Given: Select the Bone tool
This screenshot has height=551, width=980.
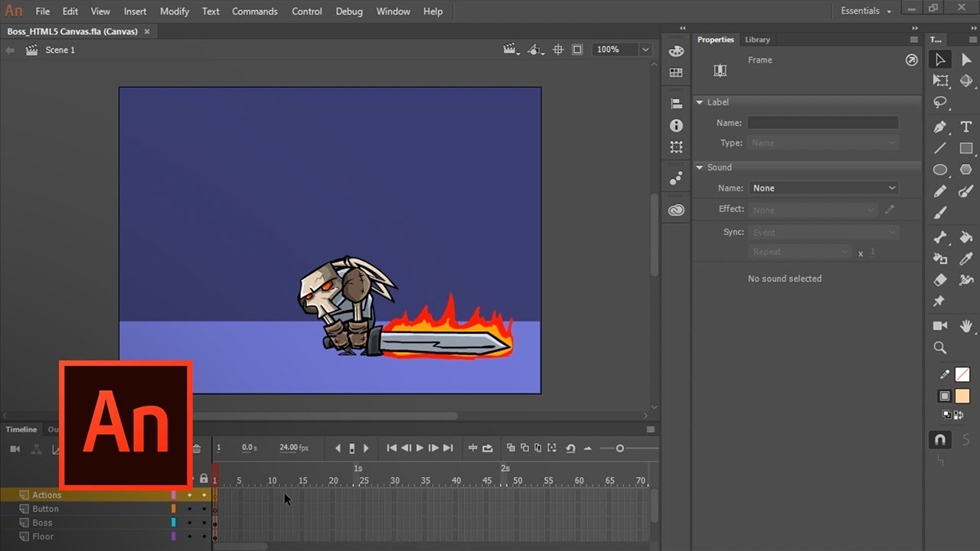Looking at the screenshot, I should pos(940,237).
